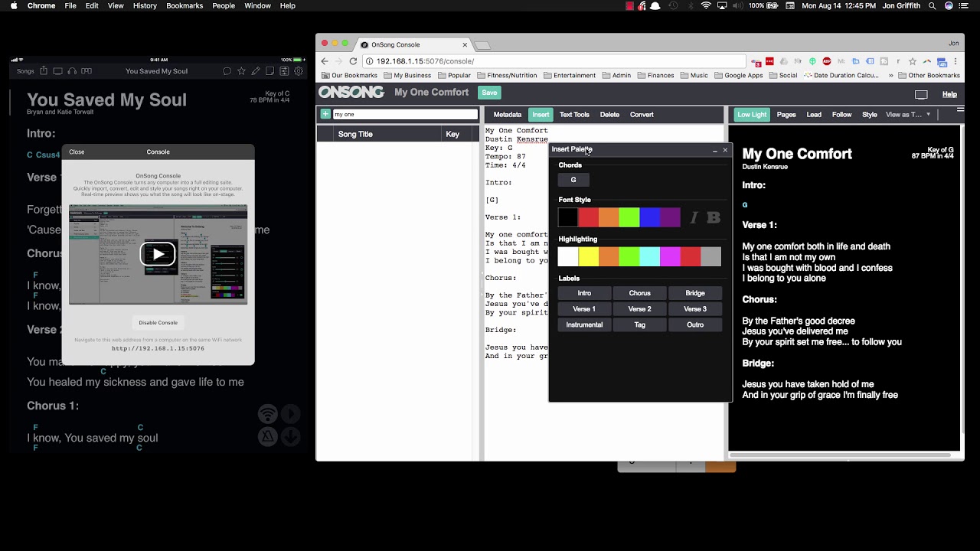This screenshot has height=551, width=980.
Task: Insert the G chord
Action: tap(573, 180)
